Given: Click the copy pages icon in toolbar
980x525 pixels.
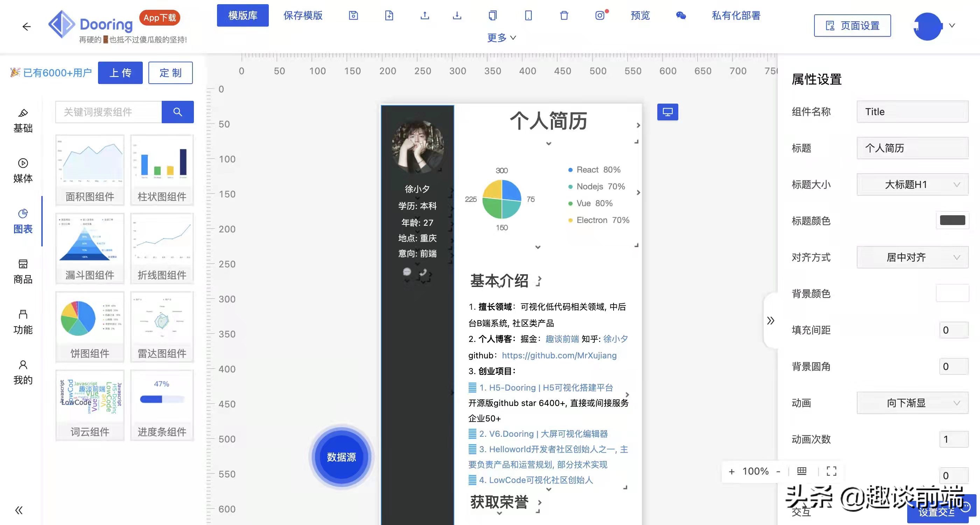Looking at the screenshot, I should point(493,15).
